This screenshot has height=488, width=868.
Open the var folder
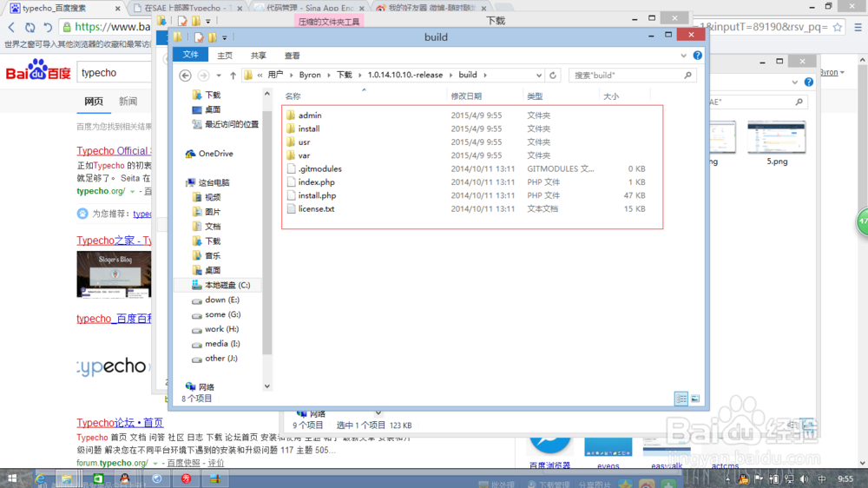(304, 155)
